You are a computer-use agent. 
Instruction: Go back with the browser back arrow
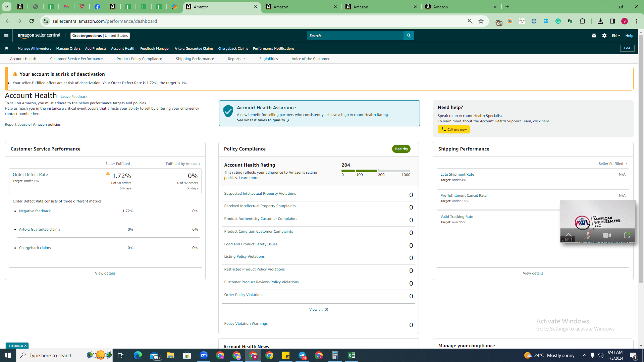click(x=7, y=21)
